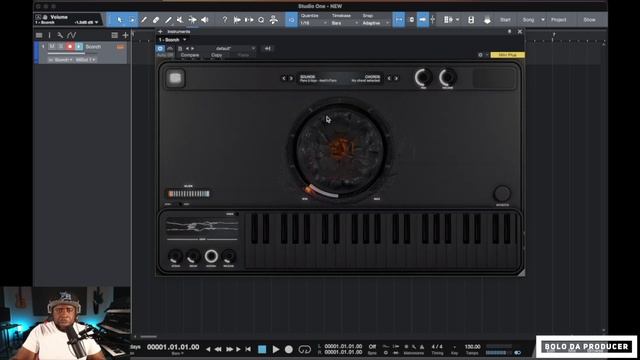Stop playback in transport
640x360 pixels.
262,349
